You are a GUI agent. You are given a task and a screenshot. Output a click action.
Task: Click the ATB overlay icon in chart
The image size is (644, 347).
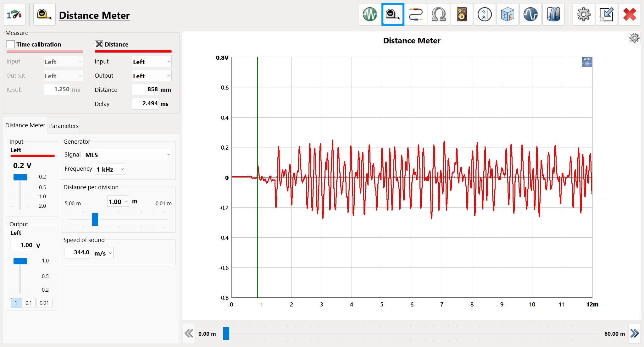pos(587,62)
